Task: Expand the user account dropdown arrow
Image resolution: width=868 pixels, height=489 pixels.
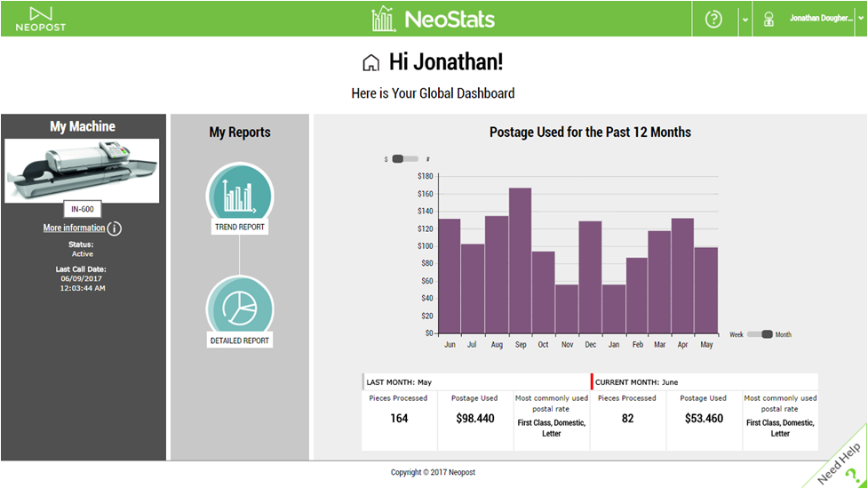Action: tap(861, 19)
